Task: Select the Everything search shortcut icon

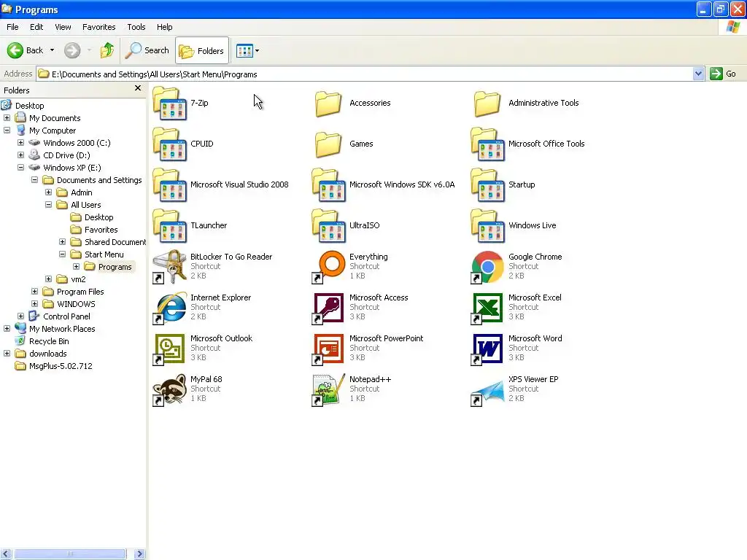Action: coord(329,267)
